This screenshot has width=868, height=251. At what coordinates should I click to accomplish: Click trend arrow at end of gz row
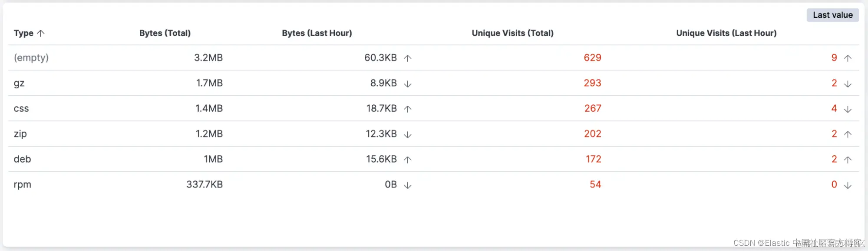click(848, 84)
